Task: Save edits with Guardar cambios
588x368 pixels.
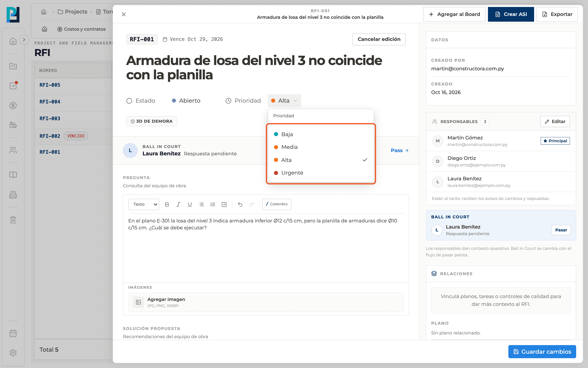Action: pyautogui.click(x=542, y=351)
